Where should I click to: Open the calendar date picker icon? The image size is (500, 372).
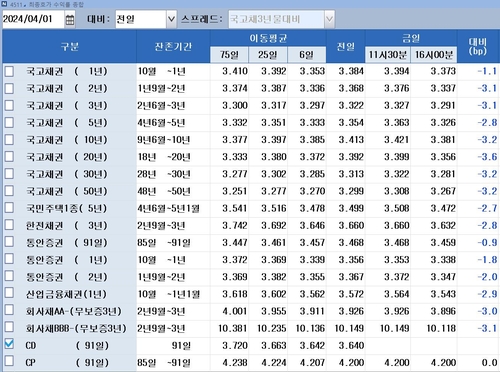tap(70, 20)
